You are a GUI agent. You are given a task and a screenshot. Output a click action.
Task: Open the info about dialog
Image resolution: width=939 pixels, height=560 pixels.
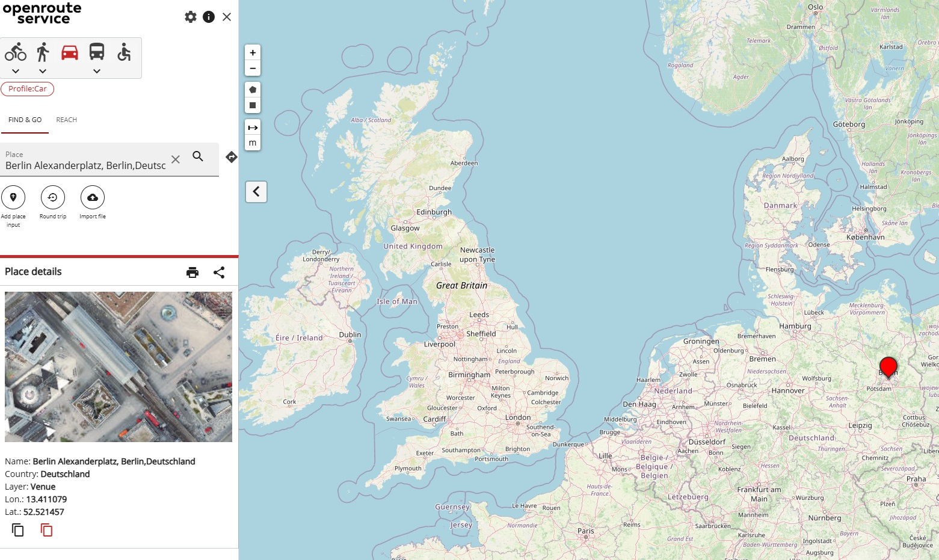pos(209,17)
